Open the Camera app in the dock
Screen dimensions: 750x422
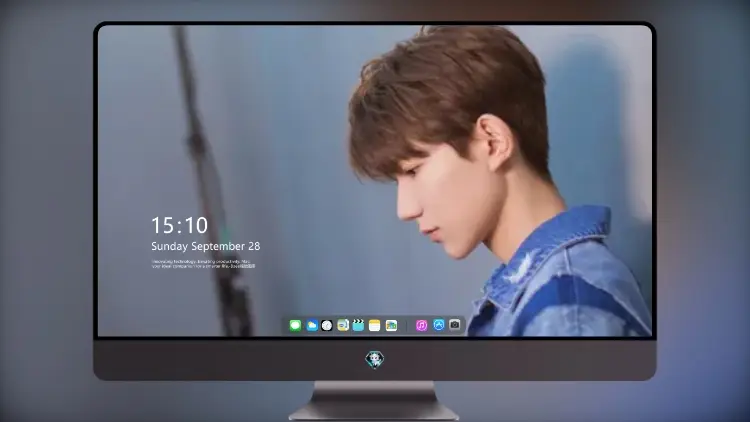pos(455,325)
